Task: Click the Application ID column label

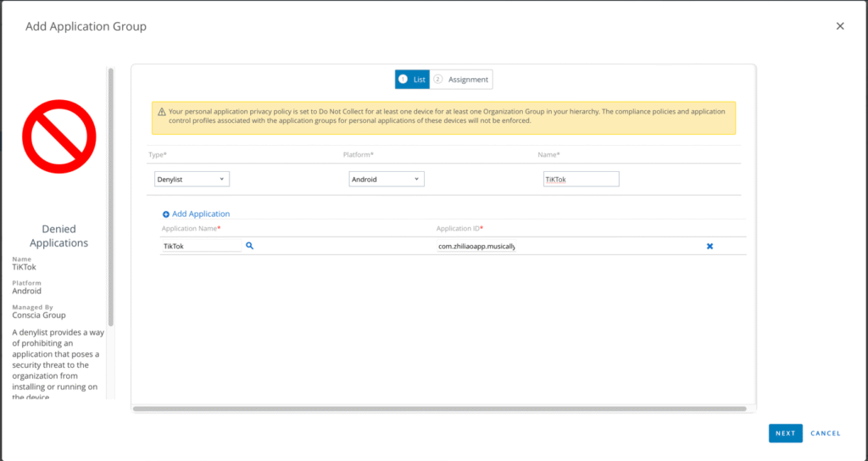Action: [x=460, y=229]
